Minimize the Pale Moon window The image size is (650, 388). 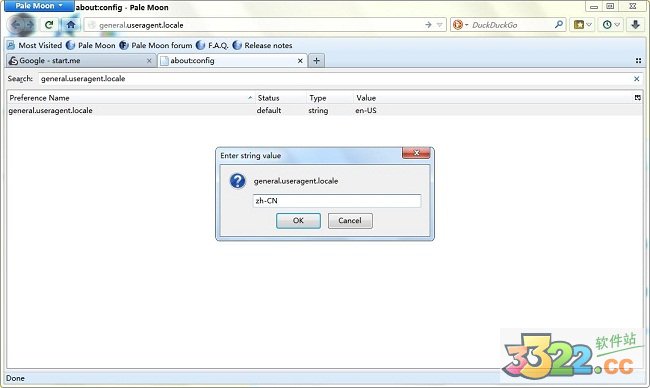click(x=594, y=7)
